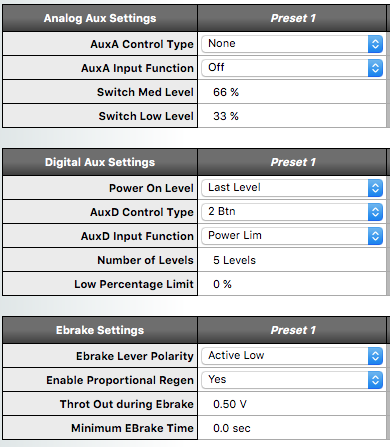Select the Number of Levels field

(x=292, y=260)
